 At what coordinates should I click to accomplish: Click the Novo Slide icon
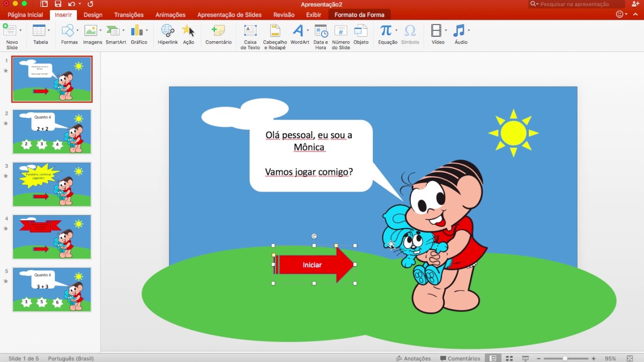tap(9, 30)
